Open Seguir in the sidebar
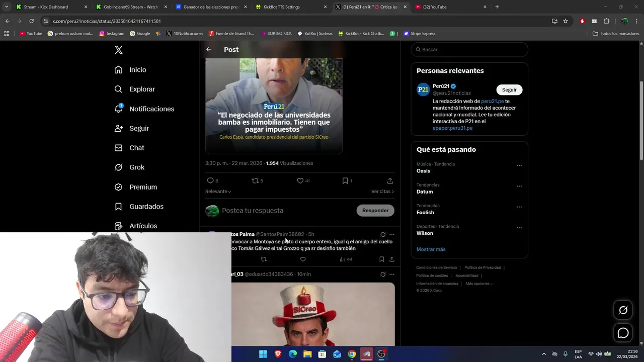 (131, 128)
